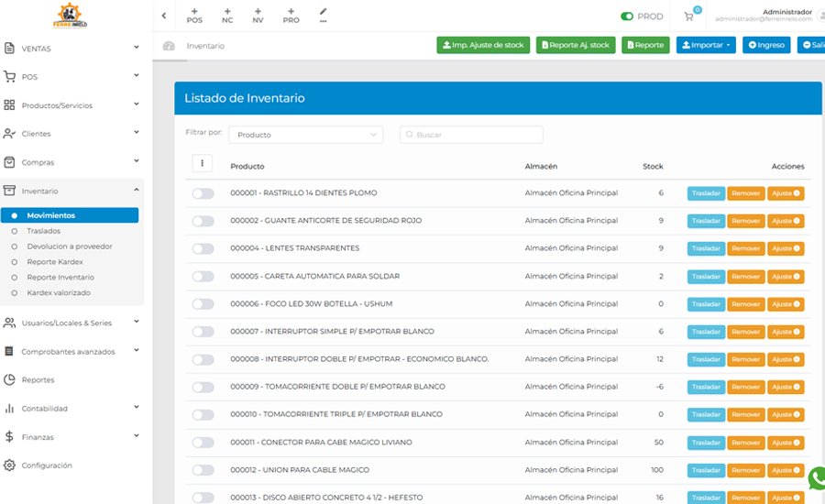Open the Reporte Kardex submenu item
The image size is (825, 504).
55,261
